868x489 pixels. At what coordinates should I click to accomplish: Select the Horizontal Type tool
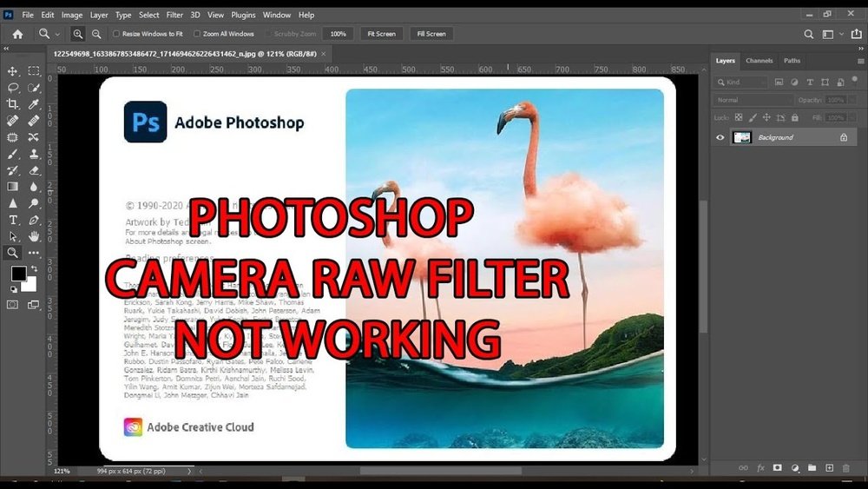[12, 220]
